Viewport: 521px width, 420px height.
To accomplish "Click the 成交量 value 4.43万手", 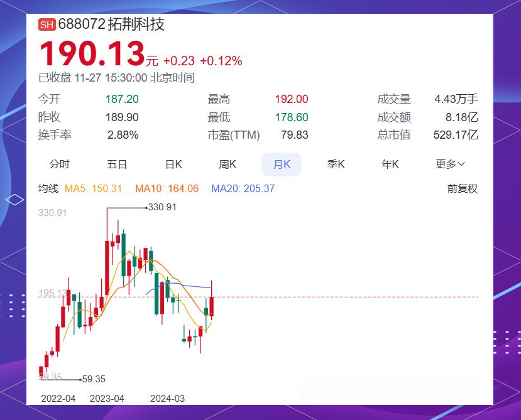I will tap(456, 99).
